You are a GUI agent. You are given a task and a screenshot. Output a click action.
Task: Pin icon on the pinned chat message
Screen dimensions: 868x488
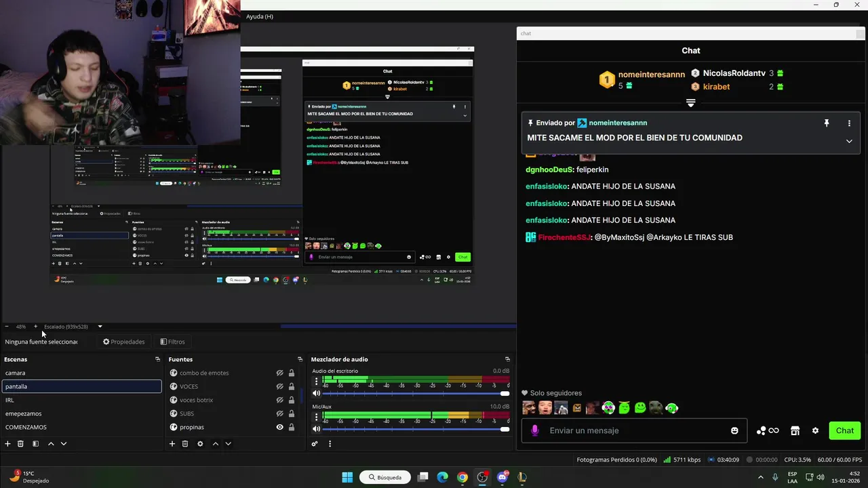826,123
